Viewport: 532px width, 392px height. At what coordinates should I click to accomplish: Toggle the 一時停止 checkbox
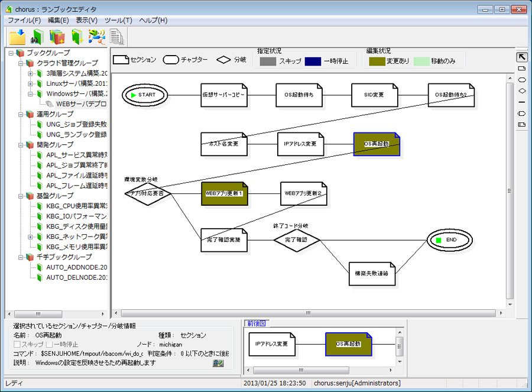click(49, 345)
